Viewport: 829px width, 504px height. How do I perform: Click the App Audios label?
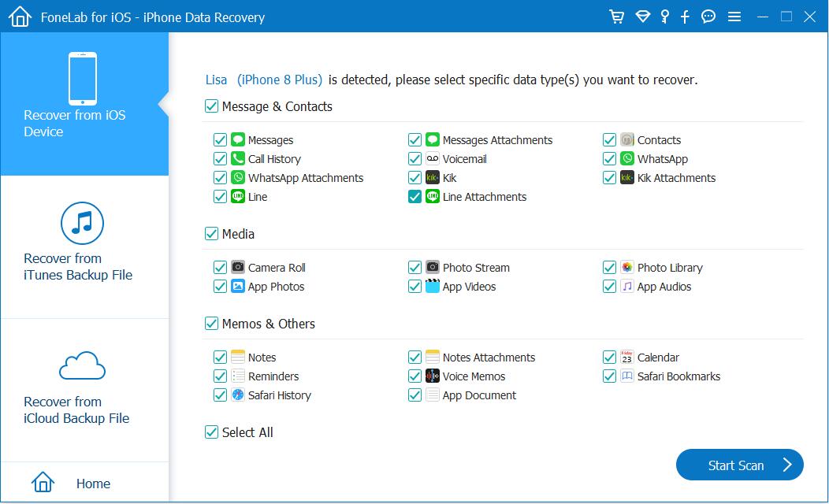point(664,287)
